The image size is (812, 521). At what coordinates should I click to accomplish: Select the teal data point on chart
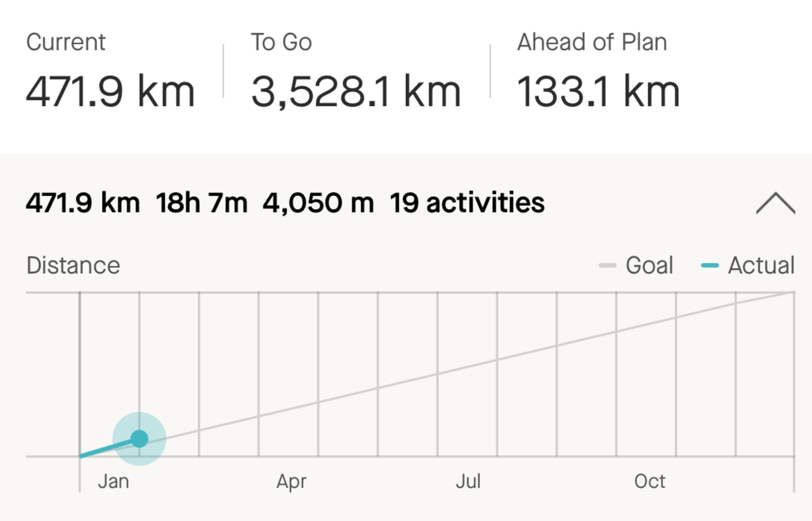140,439
